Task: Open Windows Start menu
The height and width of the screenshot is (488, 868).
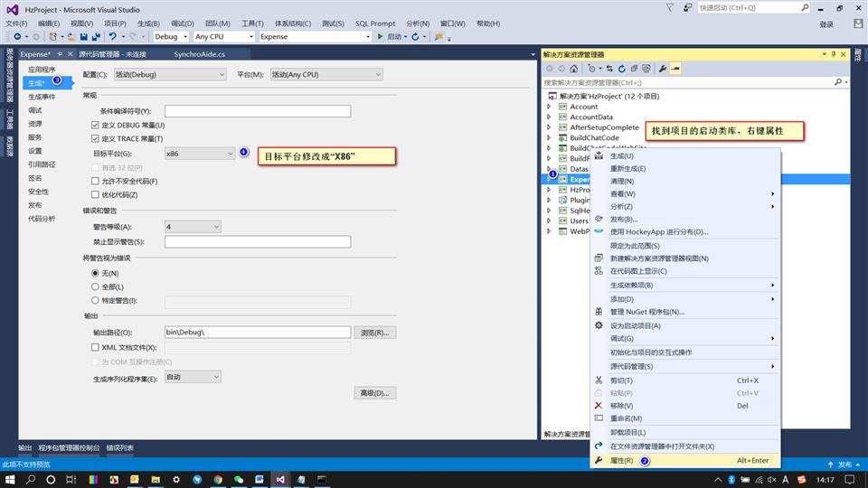Action: point(10,480)
